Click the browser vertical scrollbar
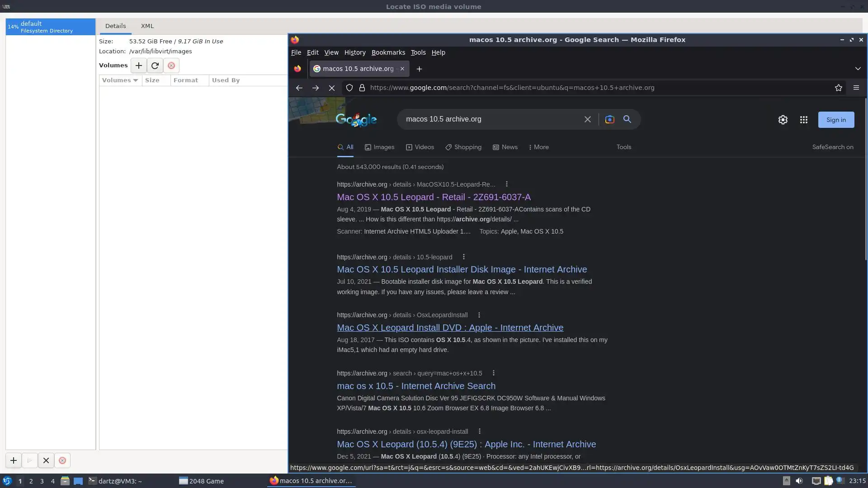Screen dimensions: 868x488 pyautogui.click(x=865, y=181)
